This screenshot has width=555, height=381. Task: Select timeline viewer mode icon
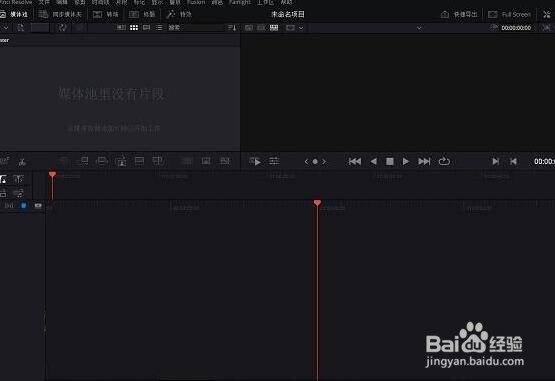274,28
